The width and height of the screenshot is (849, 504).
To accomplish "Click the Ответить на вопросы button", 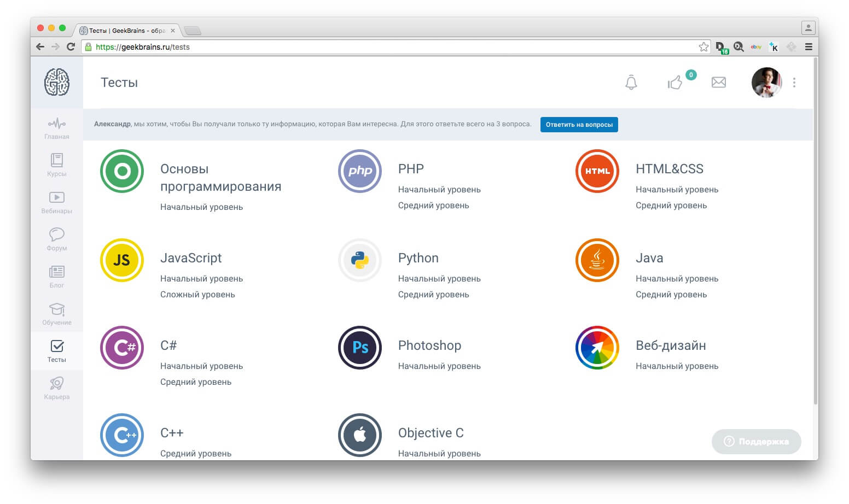I will (579, 125).
